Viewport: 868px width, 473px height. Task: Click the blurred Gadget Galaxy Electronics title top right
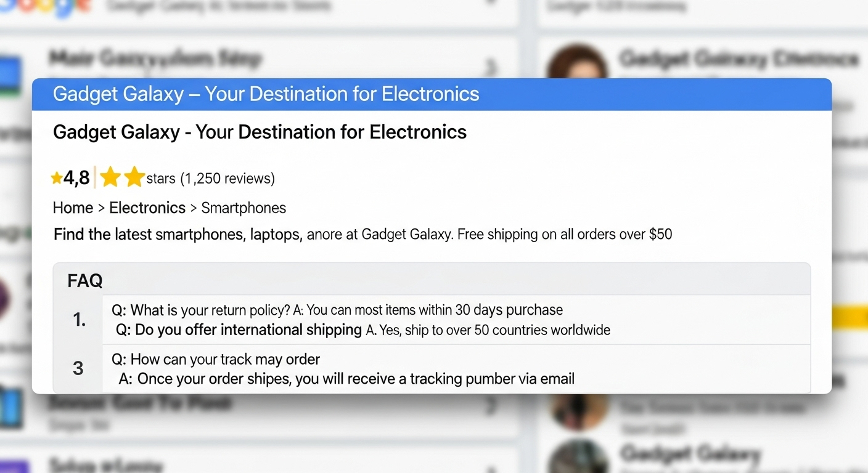click(738, 59)
